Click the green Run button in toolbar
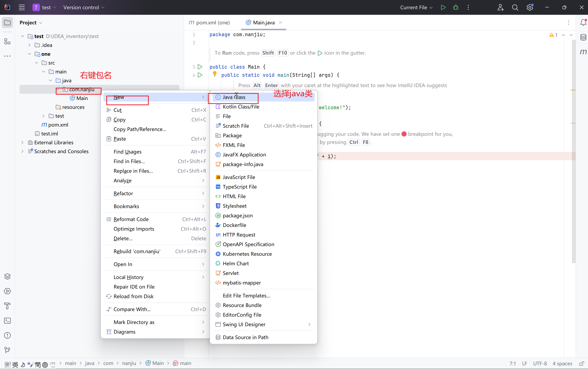 [x=443, y=7]
